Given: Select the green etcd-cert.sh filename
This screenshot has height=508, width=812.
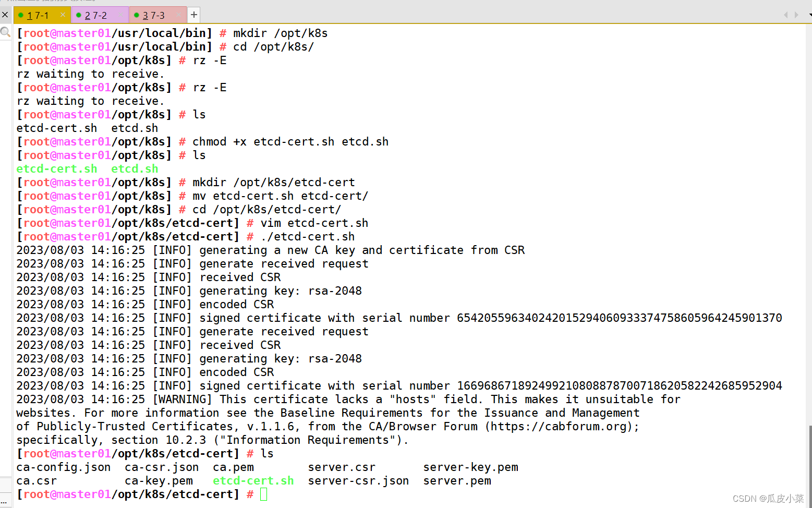Looking at the screenshot, I should [x=57, y=168].
